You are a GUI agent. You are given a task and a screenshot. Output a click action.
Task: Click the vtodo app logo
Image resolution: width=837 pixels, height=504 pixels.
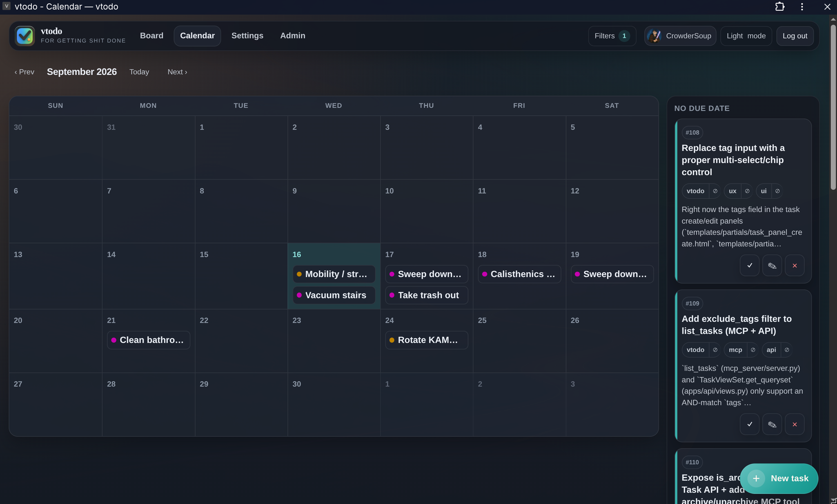pos(25,36)
